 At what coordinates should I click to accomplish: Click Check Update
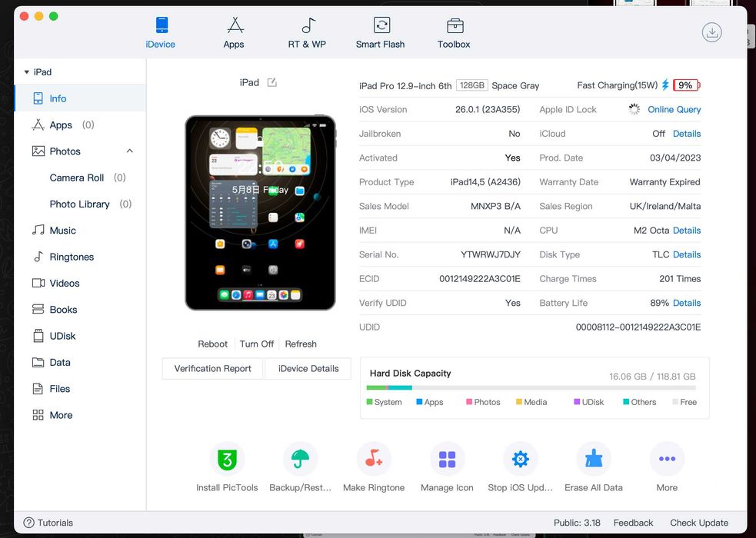(699, 523)
